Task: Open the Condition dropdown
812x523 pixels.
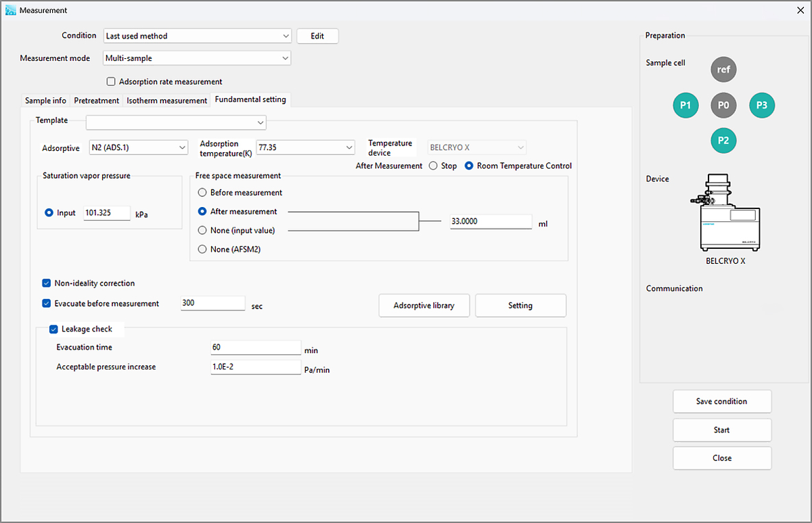Action: click(x=197, y=36)
